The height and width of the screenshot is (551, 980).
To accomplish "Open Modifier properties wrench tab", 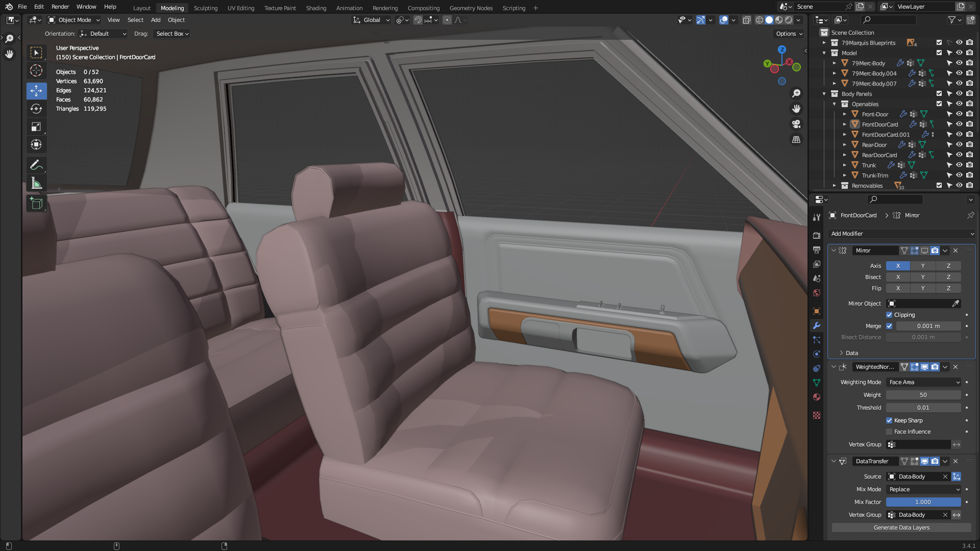I will [x=817, y=325].
